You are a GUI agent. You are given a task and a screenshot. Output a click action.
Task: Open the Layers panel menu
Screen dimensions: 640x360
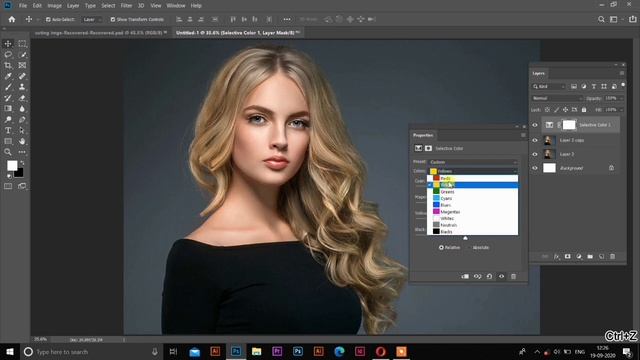coord(622,73)
